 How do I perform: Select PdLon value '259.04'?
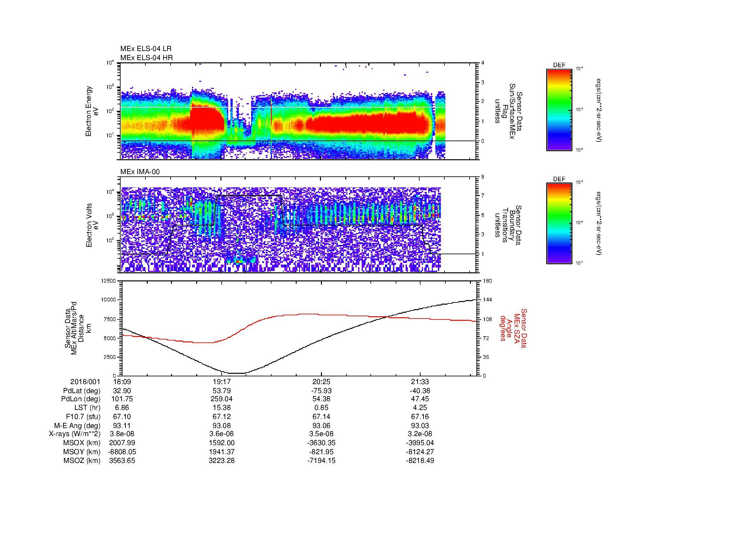coord(222,399)
